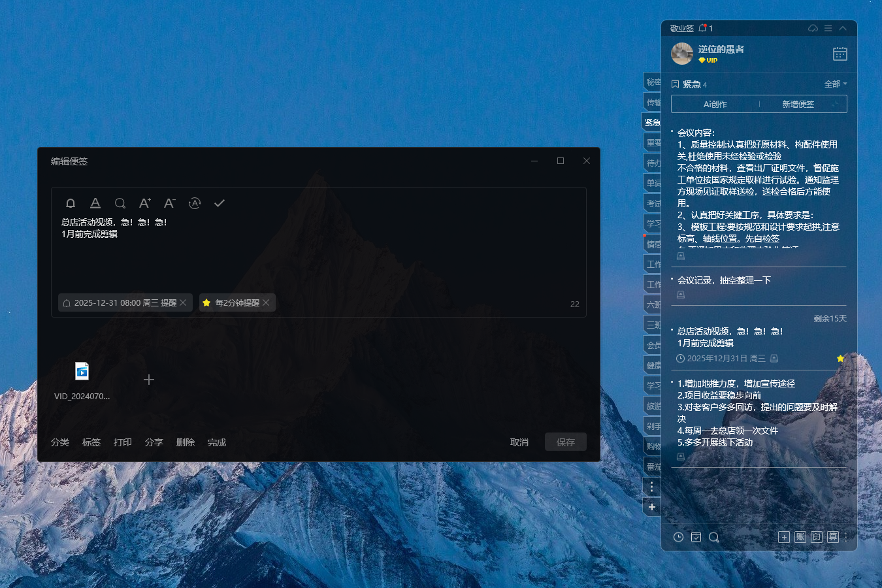The width and height of the screenshot is (882, 588).
Task: Collapse the notes panel with the chevron
Action: [x=842, y=28]
